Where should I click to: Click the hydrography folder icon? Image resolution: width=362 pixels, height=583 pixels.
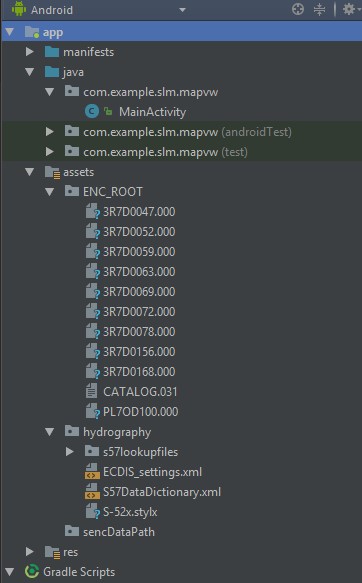[x=72, y=431]
